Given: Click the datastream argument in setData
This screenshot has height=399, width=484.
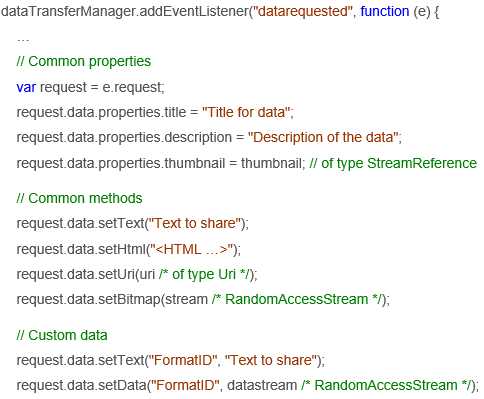Looking at the screenshot, I should (x=262, y=386).
